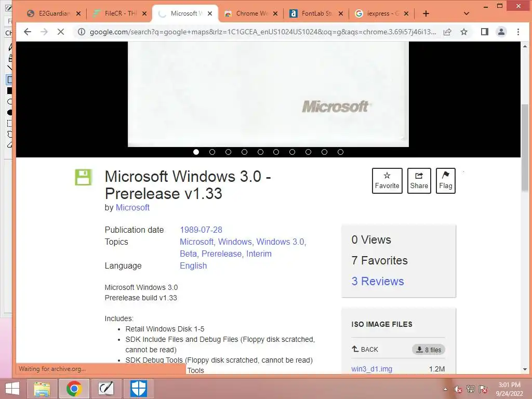Open the Prerelease topic link

pyautogui.click(x=222, y=254)
